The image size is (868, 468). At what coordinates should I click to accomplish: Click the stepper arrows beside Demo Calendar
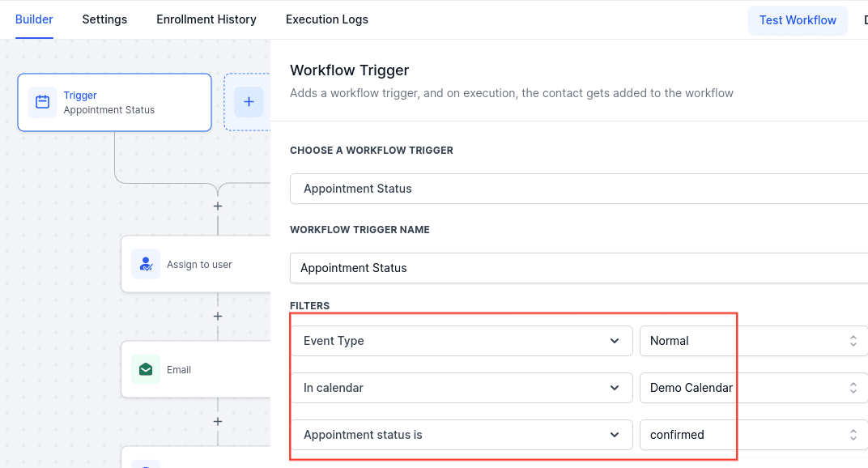[853, 388]
